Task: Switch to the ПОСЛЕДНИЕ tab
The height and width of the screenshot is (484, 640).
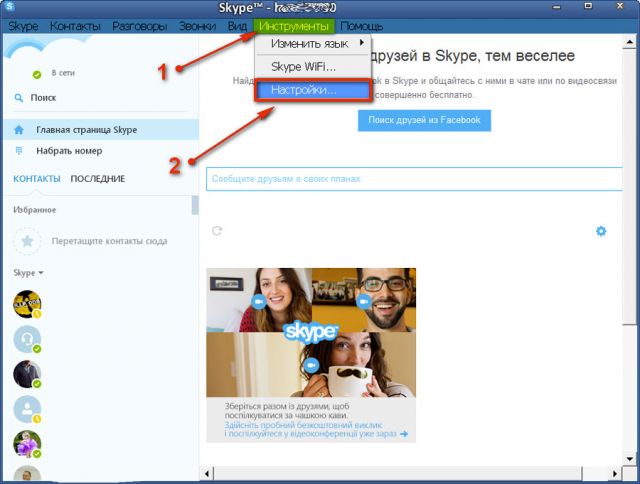Action: pos(98,179)
